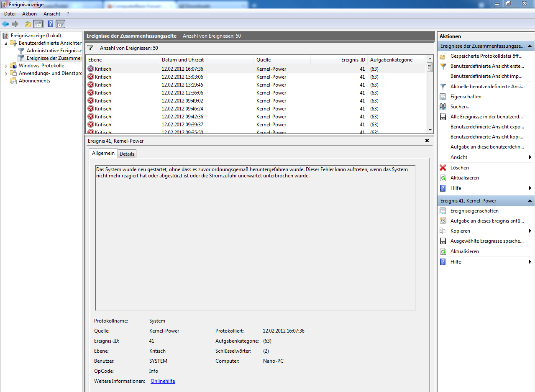Go back with the blue left arrow
Image resolution: width=535 pixels, height=392 pixels.
tap(5, 24)
